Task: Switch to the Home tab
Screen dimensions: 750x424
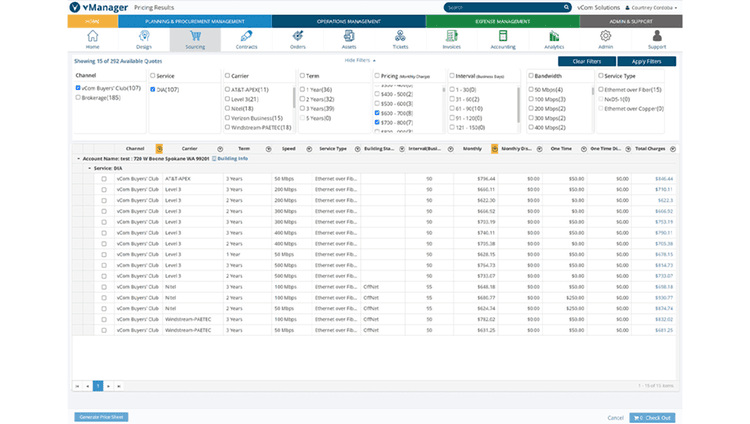Action: point(93,22)
